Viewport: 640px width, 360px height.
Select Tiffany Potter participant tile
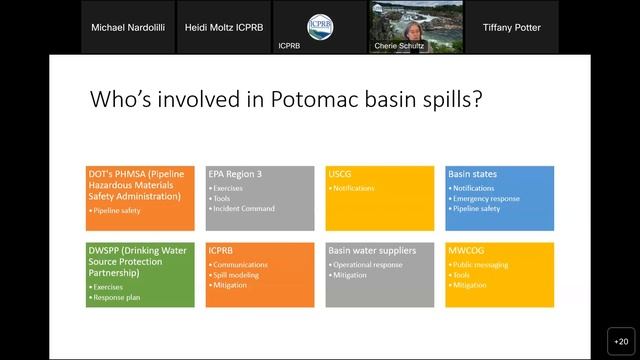(512, 27)
